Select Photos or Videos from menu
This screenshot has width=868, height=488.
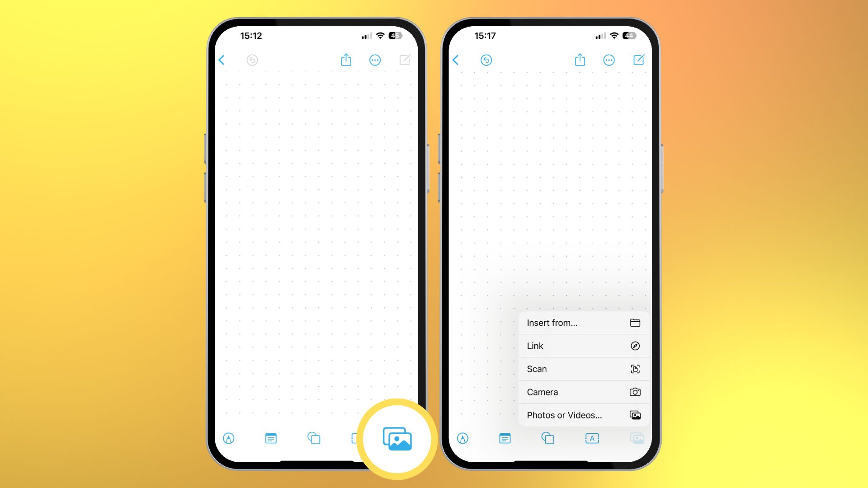click(582, 415)
